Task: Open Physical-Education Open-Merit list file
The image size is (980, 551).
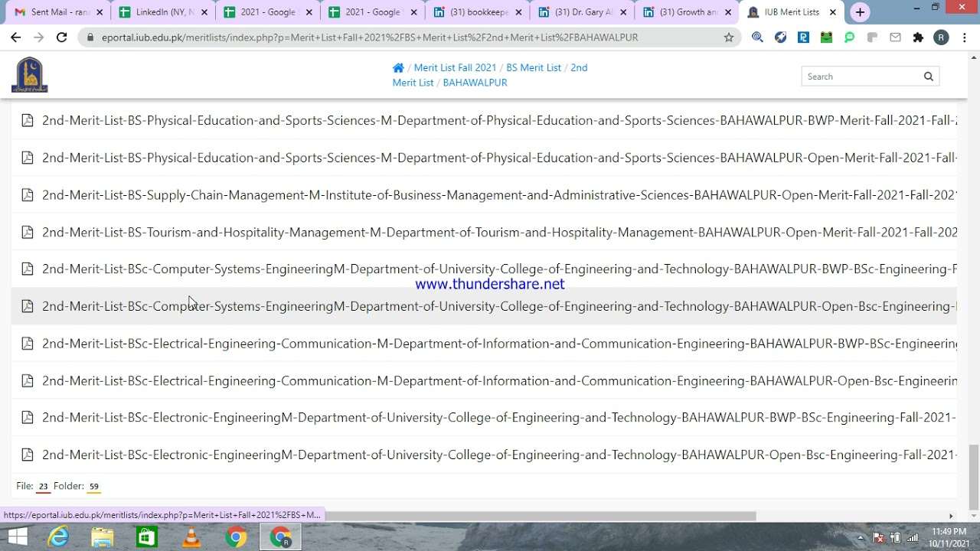Action: [x=499, y=158]
